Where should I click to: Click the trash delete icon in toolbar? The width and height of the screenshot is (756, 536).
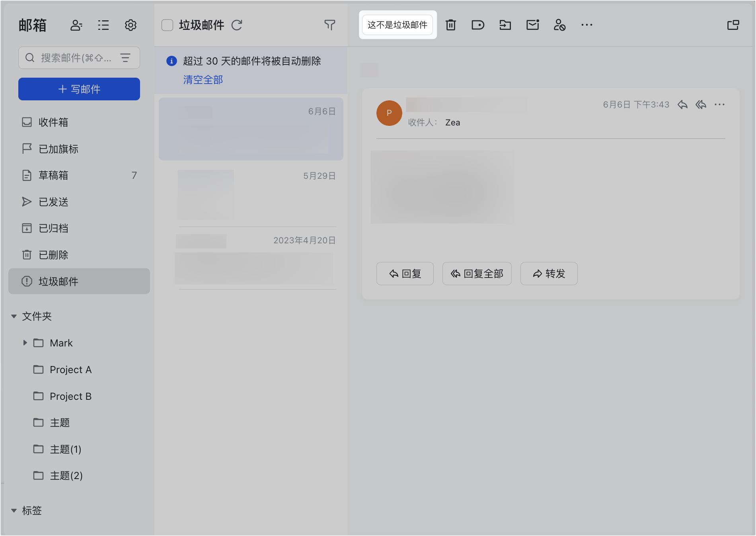pyautogui.click(x=450, y=25)
